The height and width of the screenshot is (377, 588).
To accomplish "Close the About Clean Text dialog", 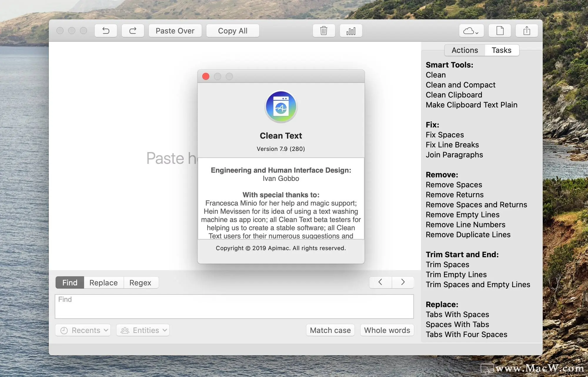I will (x=206, y=76).
